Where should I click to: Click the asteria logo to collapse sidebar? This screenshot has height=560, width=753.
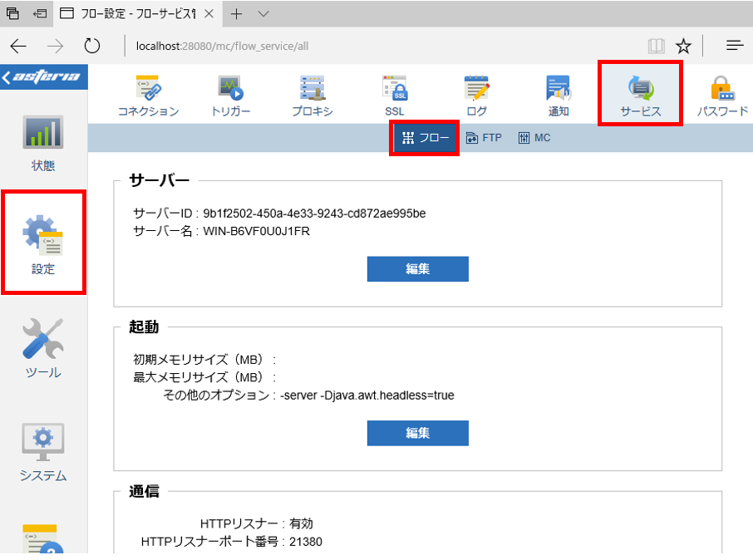(x=44, y=76)
